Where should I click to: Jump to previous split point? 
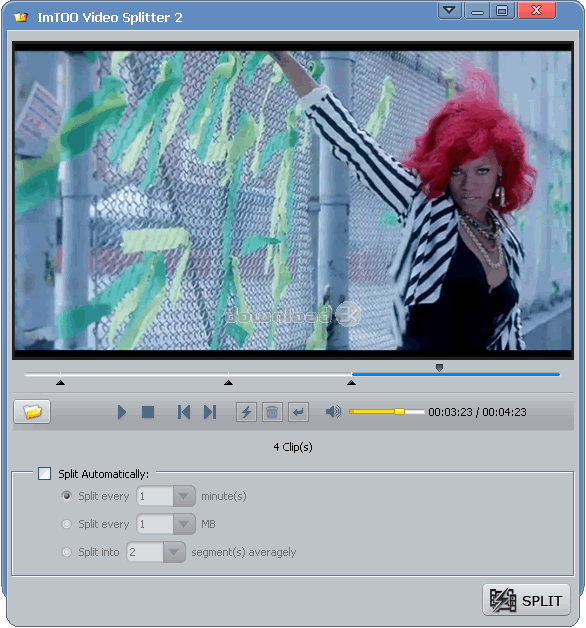point(184,412)
